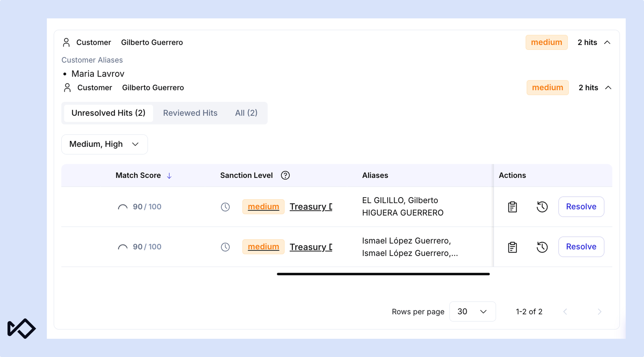
Task: Click second customer's medium risk badge
Action: pos(548,88)
